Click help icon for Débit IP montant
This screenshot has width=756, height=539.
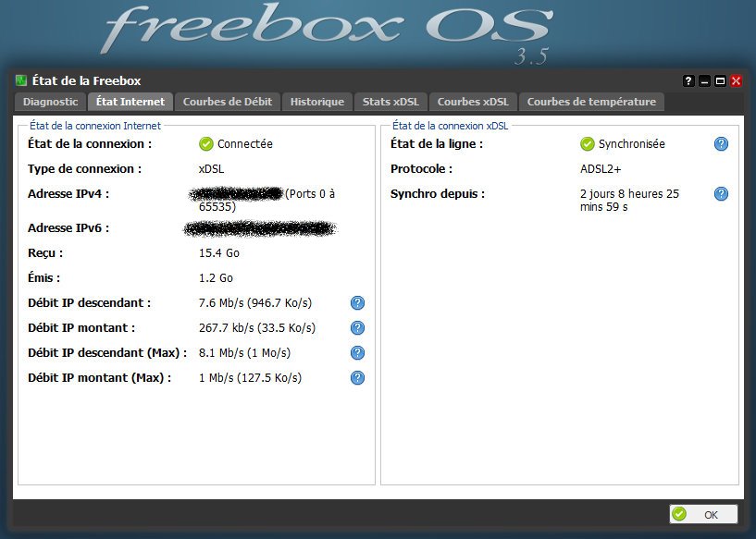point(357,328)
